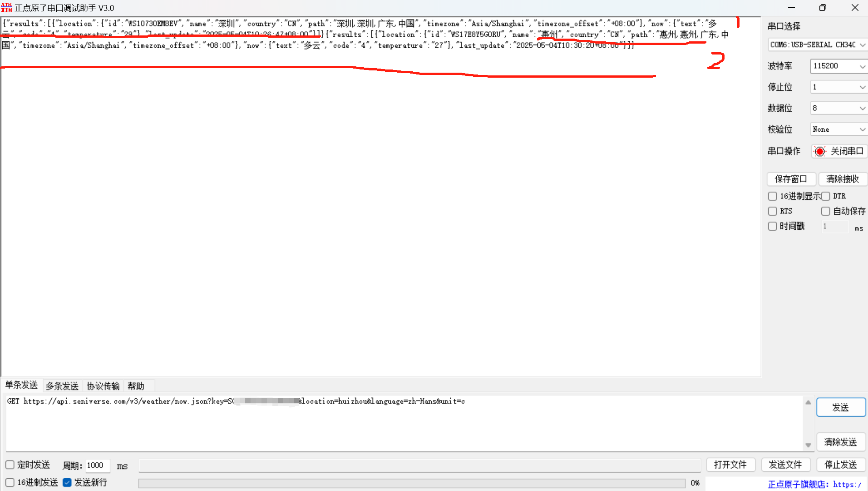This screenshot has height=491, width=868.
Task: Expand the 停止位 stop bits dropdown
Action: (839, 87)
